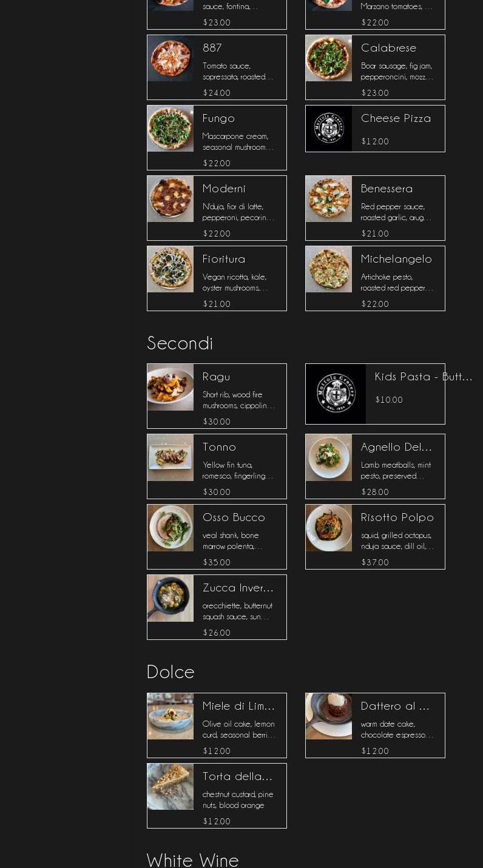483x868 pixels.
Task: Open the Ragu dish thumbnail
Action: [171, 387]
